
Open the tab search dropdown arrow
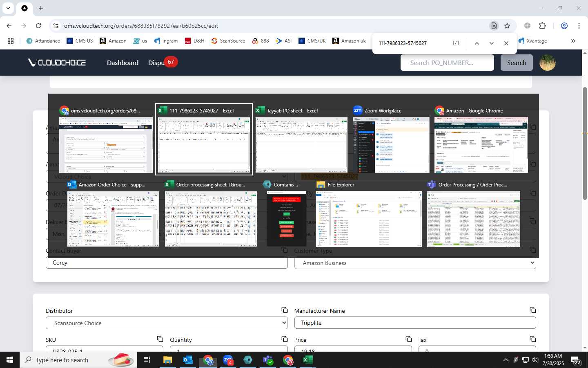pyautogui.click(x=8, y=8)
